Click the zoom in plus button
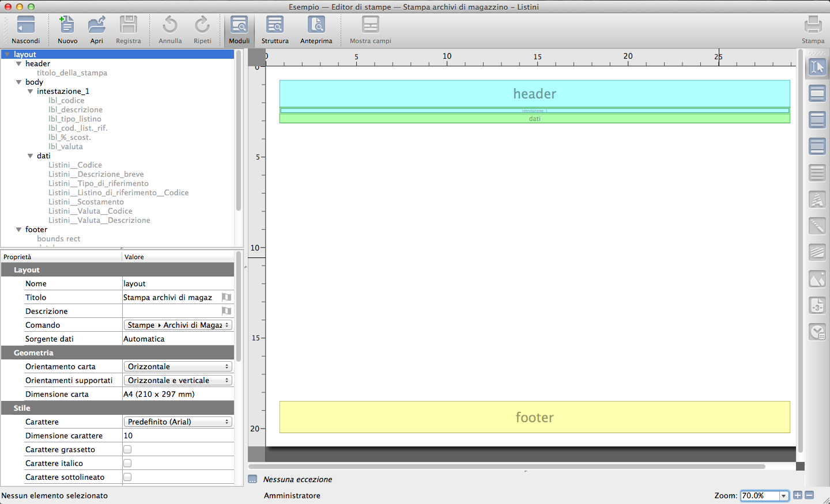This screenshot has width=830, height=504. point(798,495)
